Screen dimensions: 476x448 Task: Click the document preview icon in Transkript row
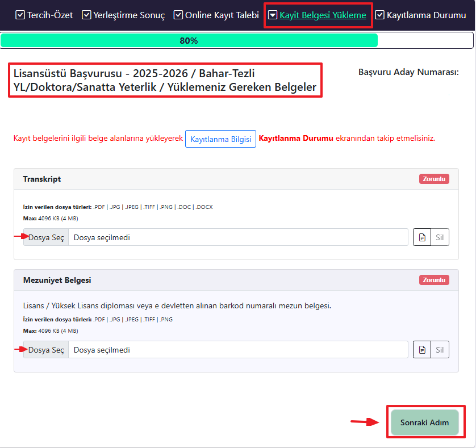click(421, 237)
